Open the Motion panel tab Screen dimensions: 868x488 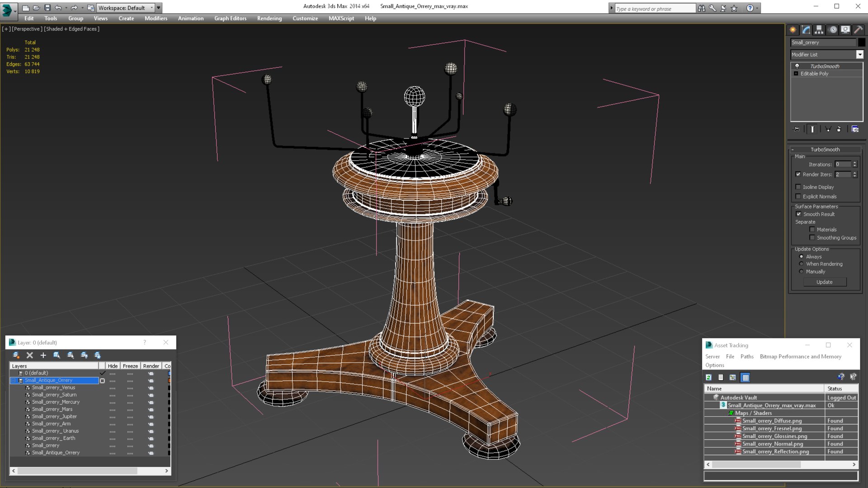coord(833,30)
